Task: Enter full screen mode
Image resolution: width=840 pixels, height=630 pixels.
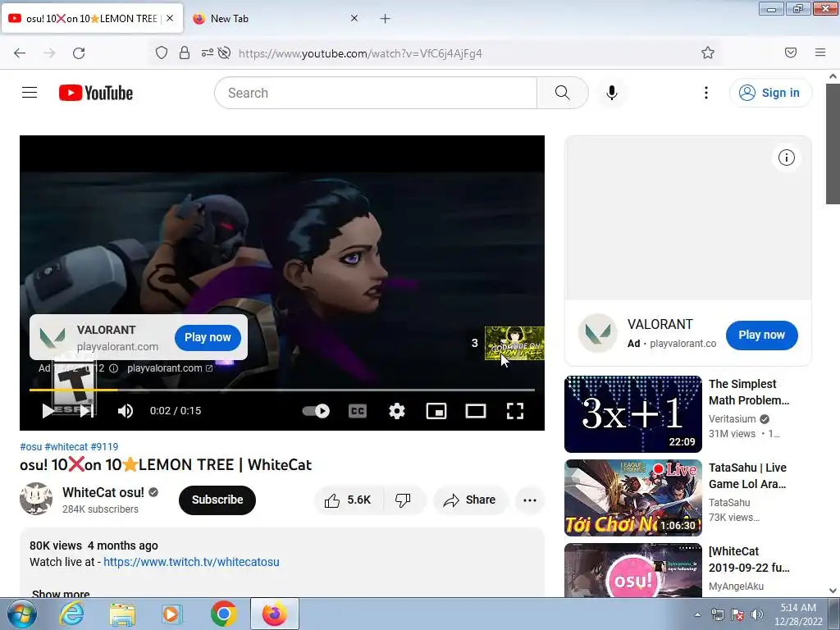Action: [515, 411]
